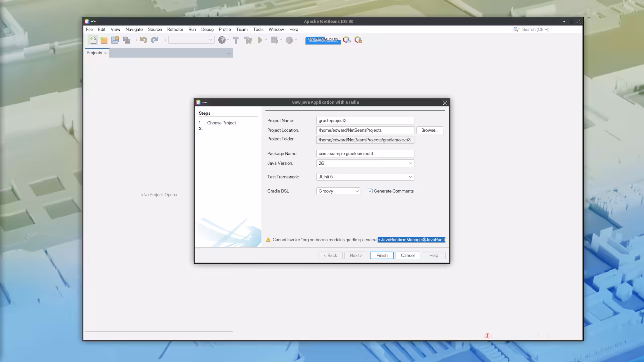Open the Run menu
Viewport: 644px width, 362px height.
[192, 29]
